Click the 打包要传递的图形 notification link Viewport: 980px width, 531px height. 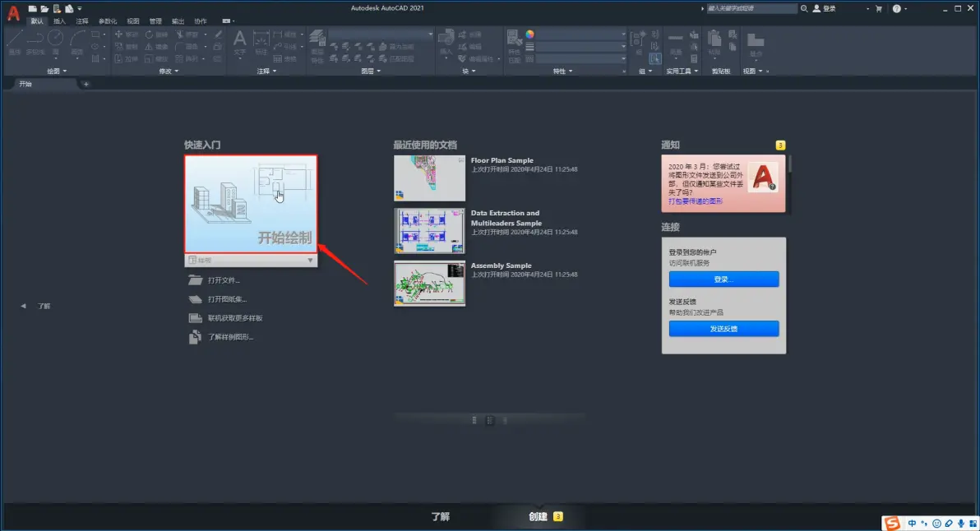696,201
